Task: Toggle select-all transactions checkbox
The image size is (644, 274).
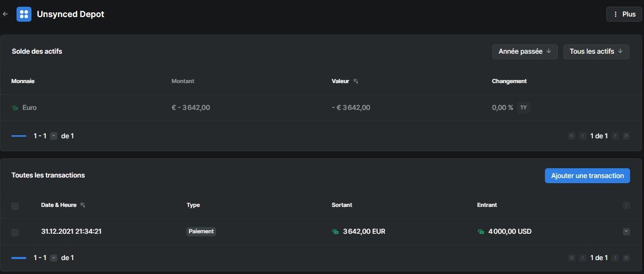Action: pos(15,206)
